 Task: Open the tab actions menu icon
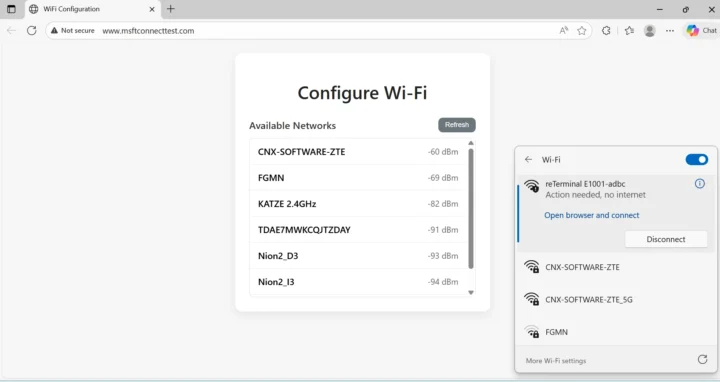click(11, 9)
